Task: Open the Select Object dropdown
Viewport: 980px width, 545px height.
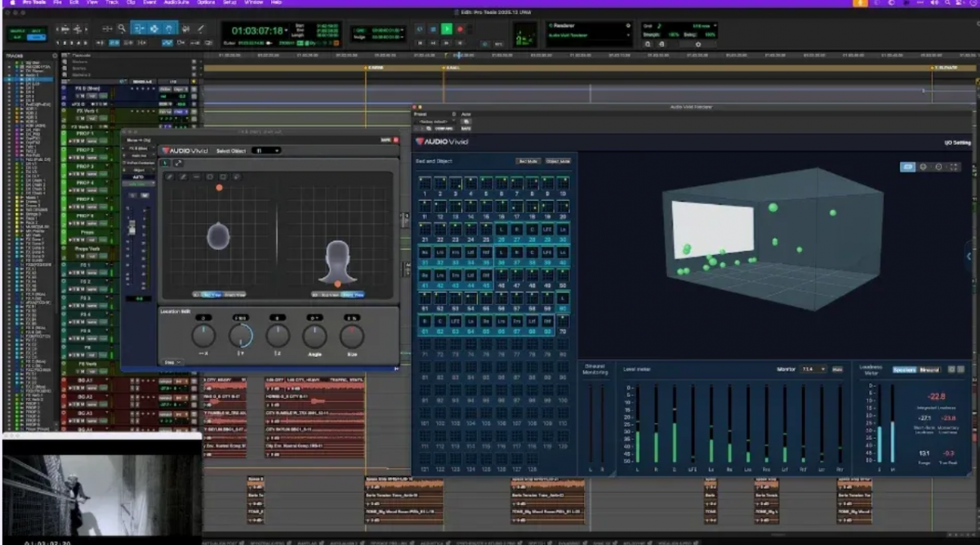Action: tap(265, 150)
